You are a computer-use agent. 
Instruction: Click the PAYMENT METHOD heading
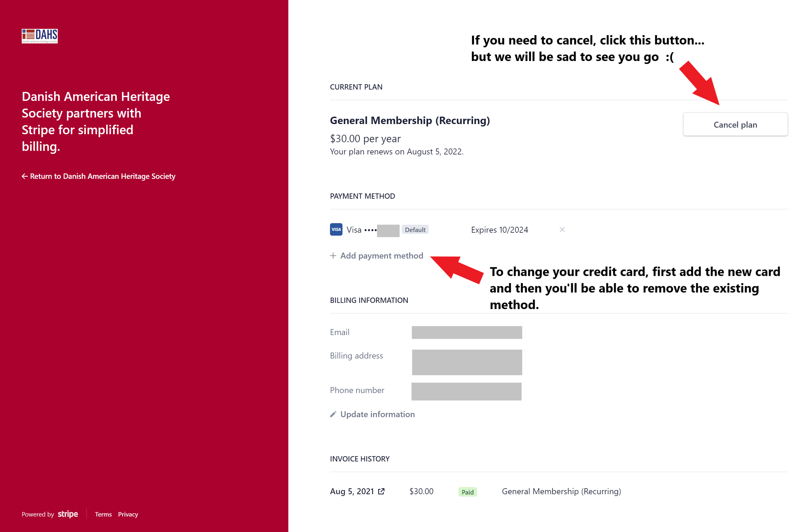pyautogui.click(x=362, y=196)
